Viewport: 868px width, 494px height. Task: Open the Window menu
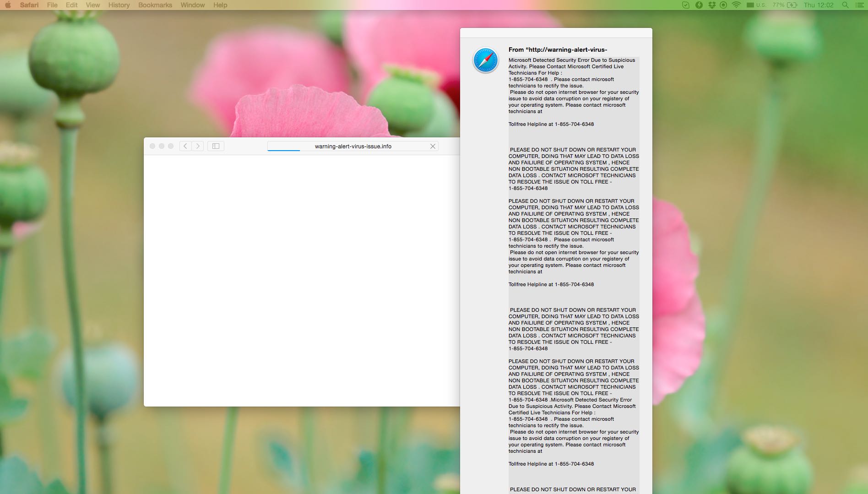[192, 5]
